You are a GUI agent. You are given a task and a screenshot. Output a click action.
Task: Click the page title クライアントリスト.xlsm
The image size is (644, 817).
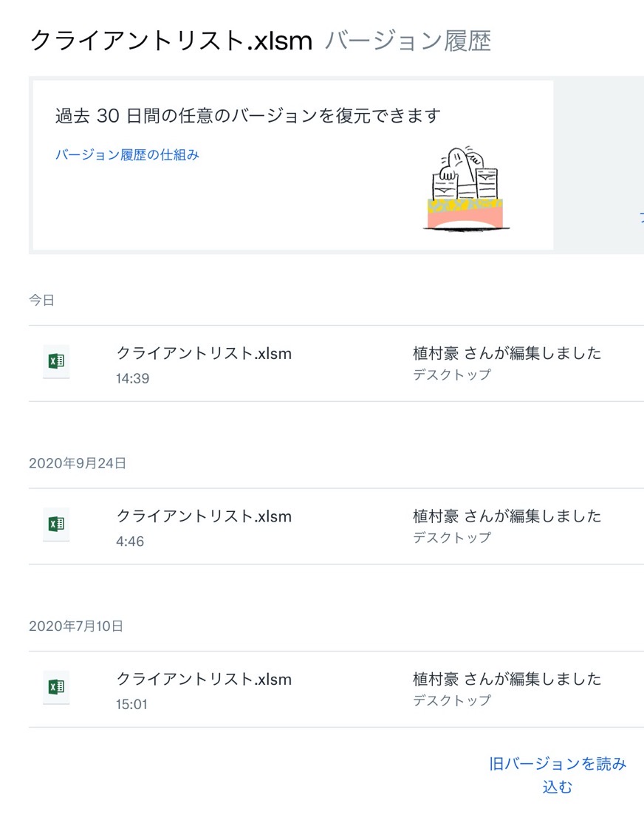[x=171, y=41]
